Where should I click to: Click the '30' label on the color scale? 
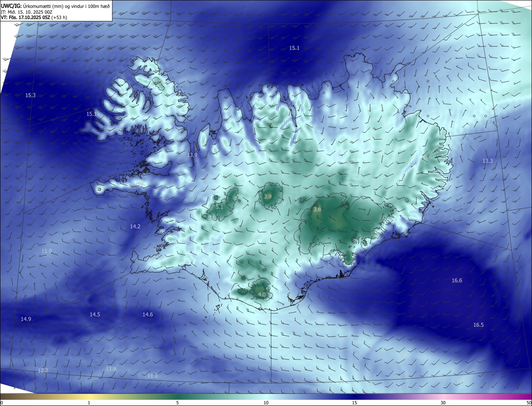click(x=443, y=403)
